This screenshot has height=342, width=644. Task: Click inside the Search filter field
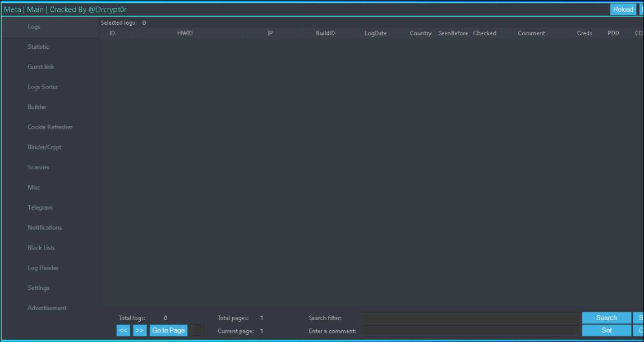coord(471,317)
